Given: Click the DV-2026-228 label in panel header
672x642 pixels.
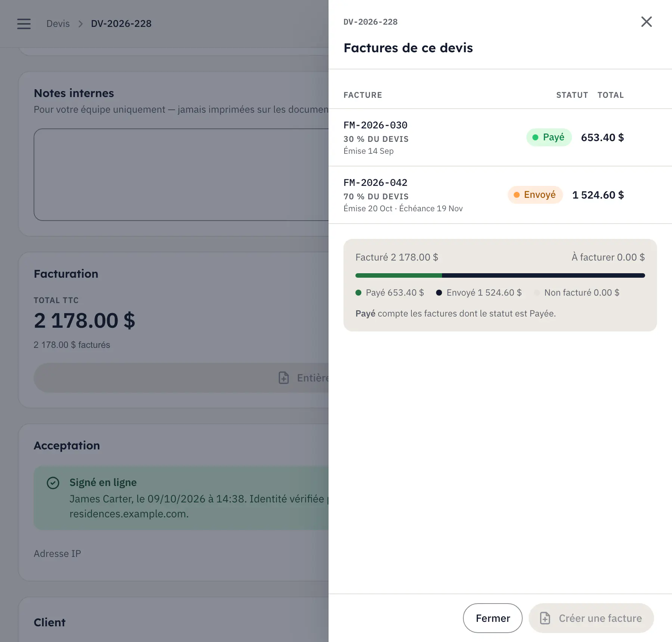Looking at the screenshot, I should [x=370, y=22].
